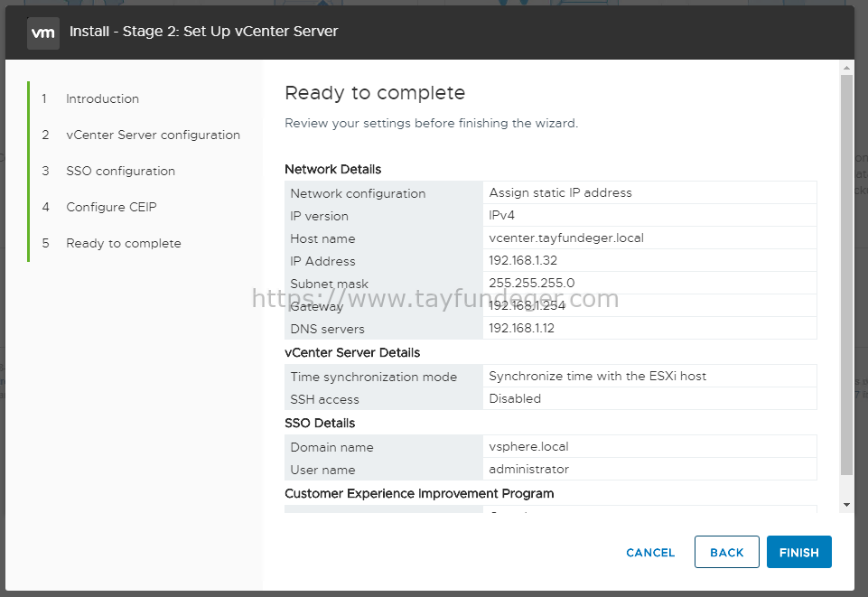
Task: Click the SSH access Disabled value
Action: pos(515,398)
